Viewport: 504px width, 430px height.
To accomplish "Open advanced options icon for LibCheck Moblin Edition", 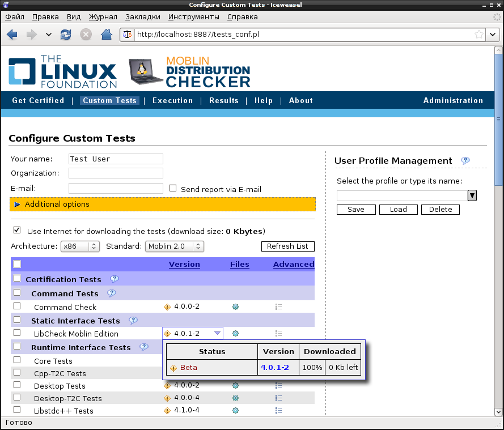I will pyautogui.click(x=279, y=333).
